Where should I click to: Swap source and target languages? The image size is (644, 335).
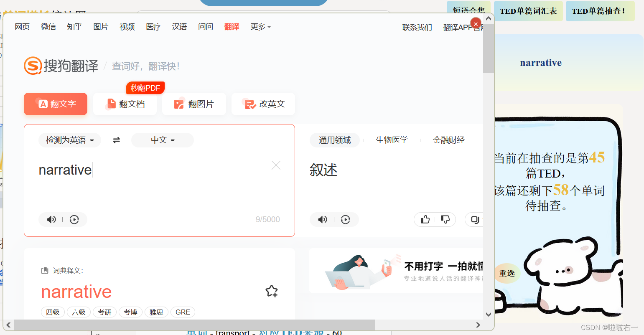pos(117,140)
